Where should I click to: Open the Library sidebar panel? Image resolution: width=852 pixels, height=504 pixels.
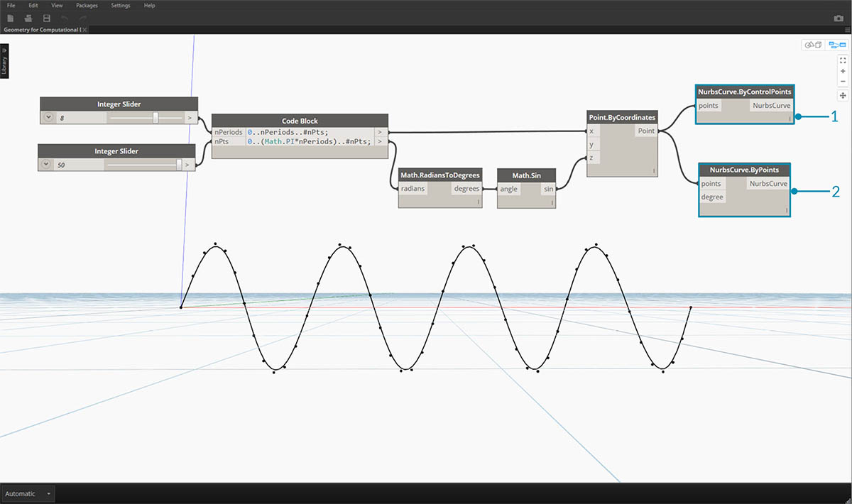tap(4, 61)
